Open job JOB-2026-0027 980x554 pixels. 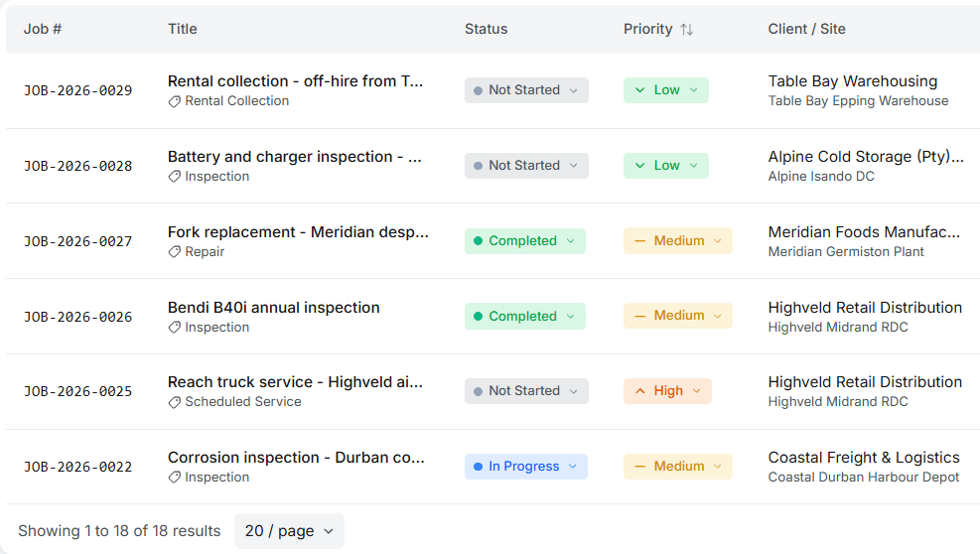(78, 241)
